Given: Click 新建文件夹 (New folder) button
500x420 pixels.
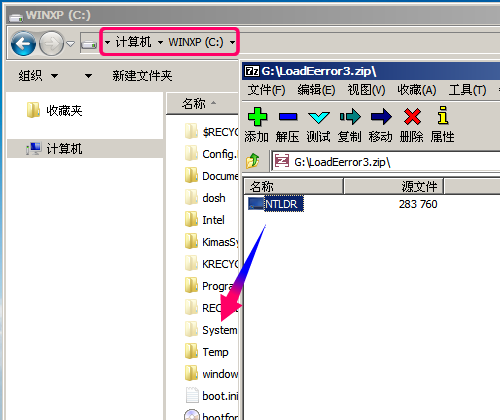Looking at the screenshot, I should point(142,76).
